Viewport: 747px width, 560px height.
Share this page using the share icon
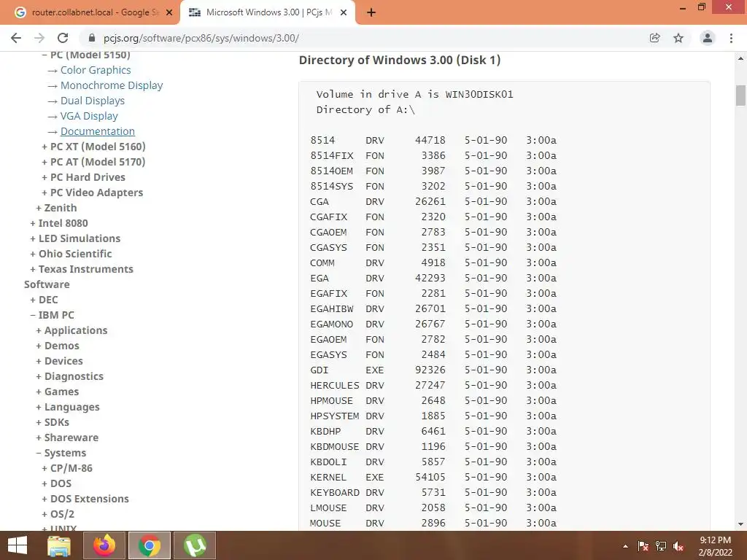click(654, 38)
